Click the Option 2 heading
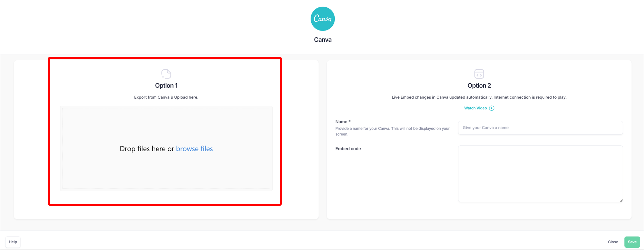 click(x=479, y=86)
